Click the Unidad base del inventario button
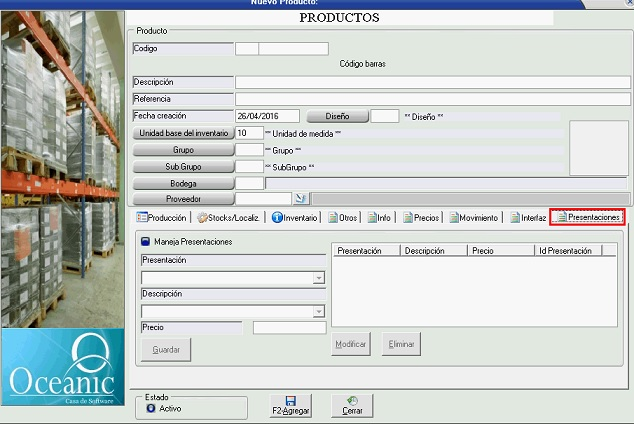 [183, 133]
